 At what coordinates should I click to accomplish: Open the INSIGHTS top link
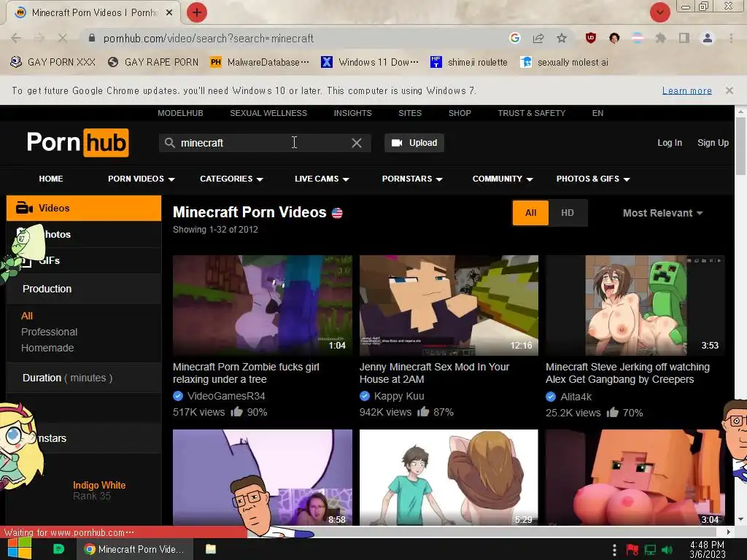(x=352, y=113)
